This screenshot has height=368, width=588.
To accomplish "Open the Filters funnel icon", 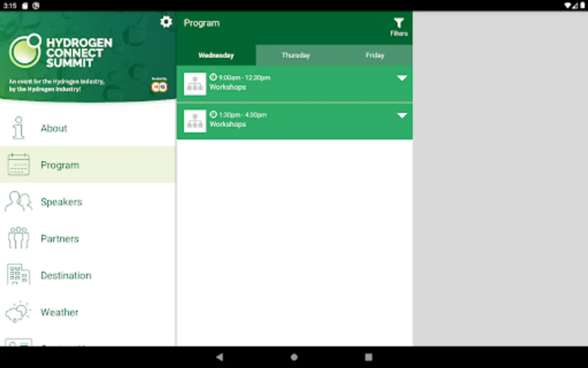I will coord(399,27).
